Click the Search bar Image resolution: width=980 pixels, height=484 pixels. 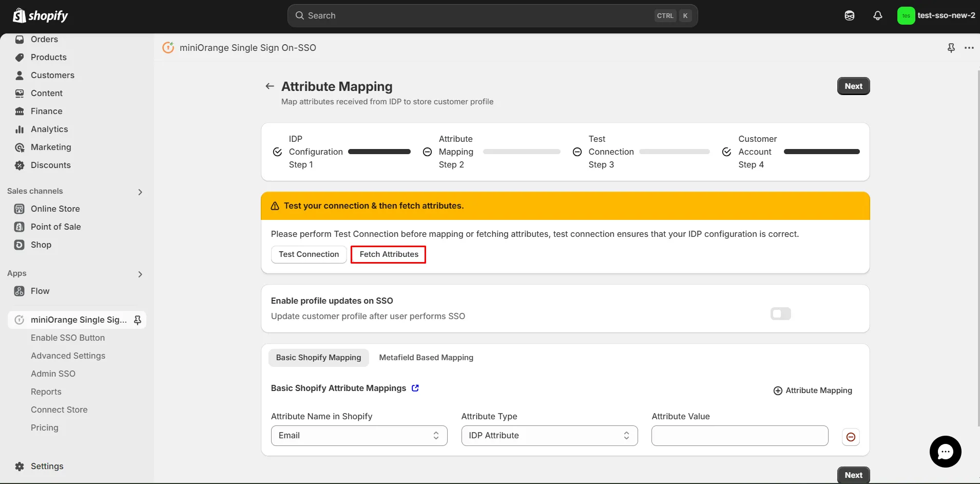click(x=492, y=15)
